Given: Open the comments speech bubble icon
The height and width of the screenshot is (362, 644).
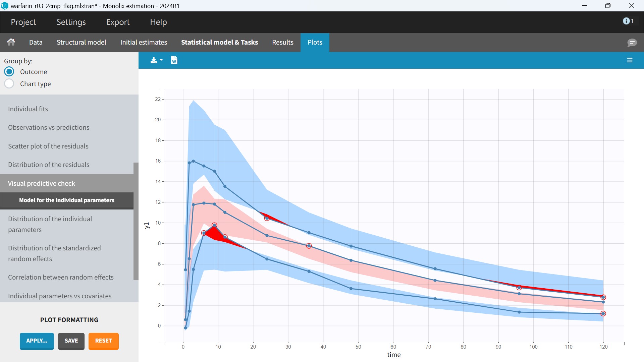Looking at the screenshot, I should [x=632, y=43].
